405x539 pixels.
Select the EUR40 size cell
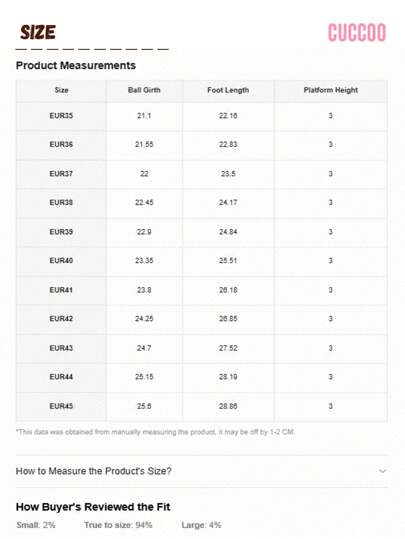[x=61, y=261]
